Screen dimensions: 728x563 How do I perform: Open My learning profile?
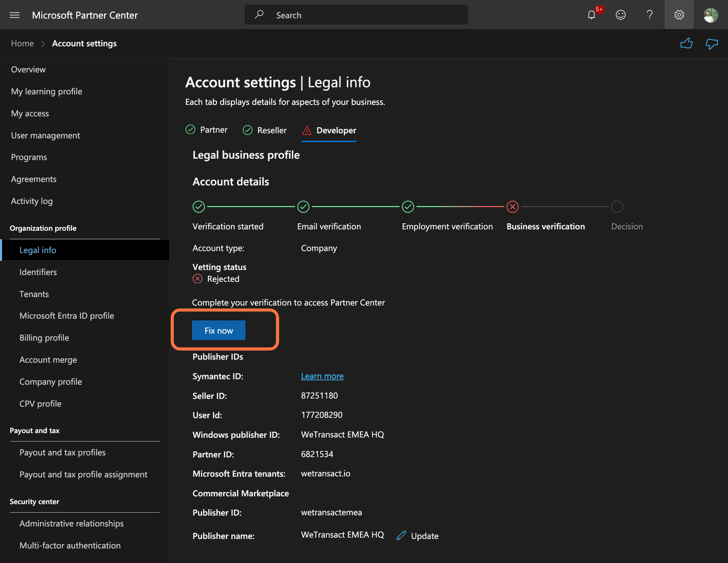tap(46, 91)
